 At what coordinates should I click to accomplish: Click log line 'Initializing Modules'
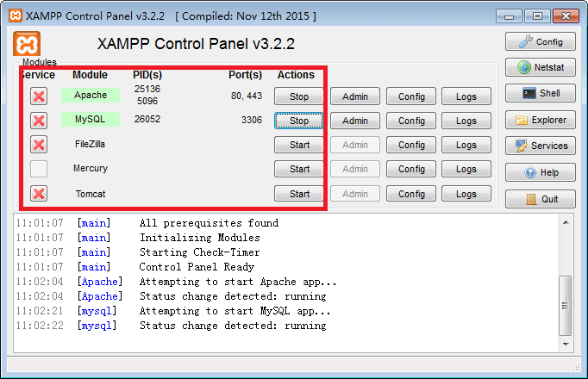tap(200, 238)
